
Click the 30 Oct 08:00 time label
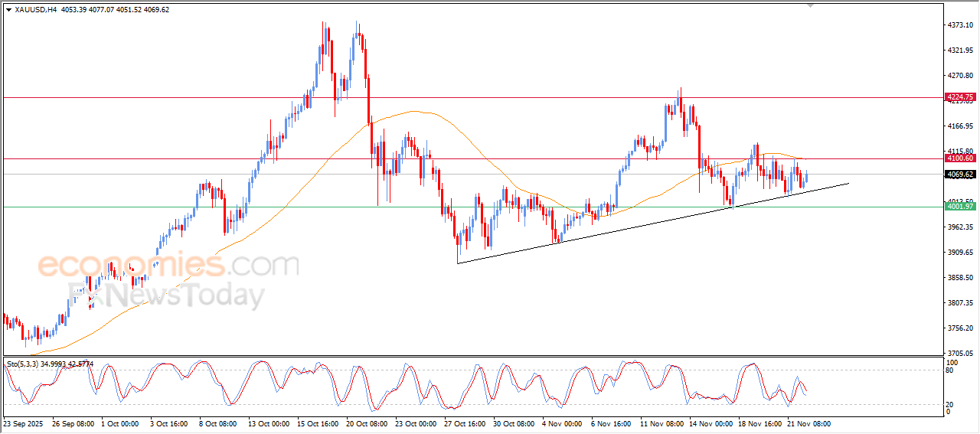[x=514, y=423]
